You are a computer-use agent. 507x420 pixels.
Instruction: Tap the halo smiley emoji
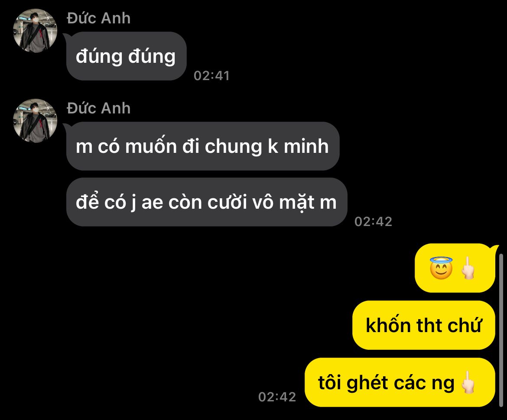pos(441,268)
